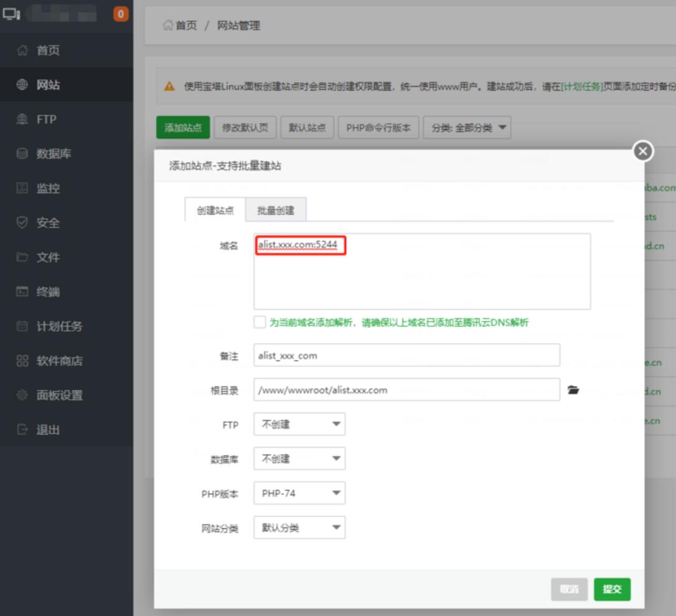Click the security shield icon in sidebar

pyautogui.click(x=22, y=223)
